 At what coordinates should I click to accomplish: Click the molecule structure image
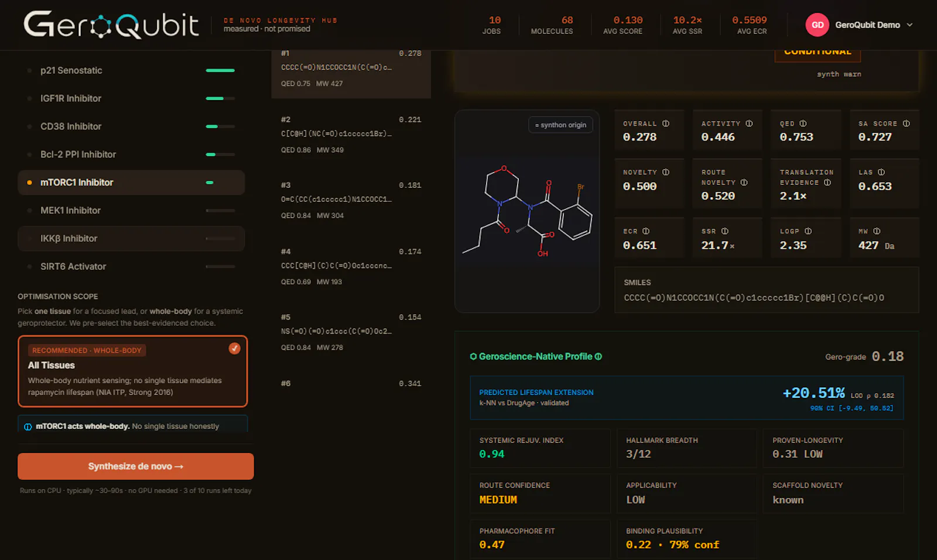tap(527, 212)
